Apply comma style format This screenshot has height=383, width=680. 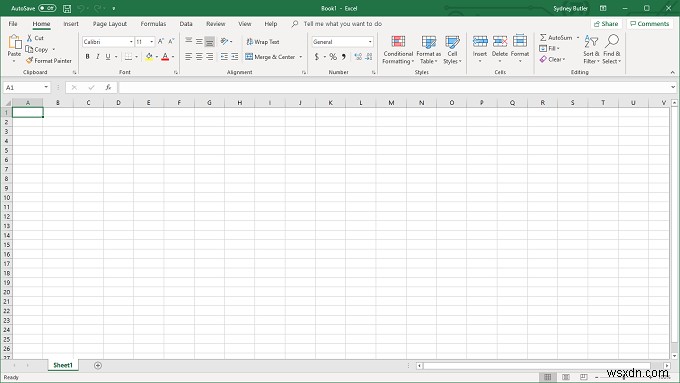pyautogui.click(x=344, y=57)
